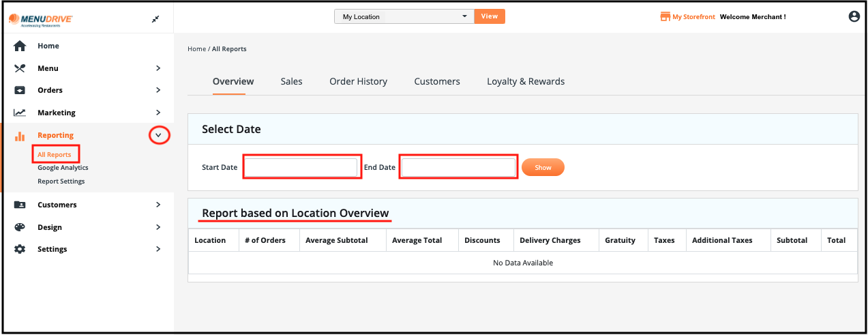Click the Home house icon in sidebar
868x335 pixels.
click(20, 46)
